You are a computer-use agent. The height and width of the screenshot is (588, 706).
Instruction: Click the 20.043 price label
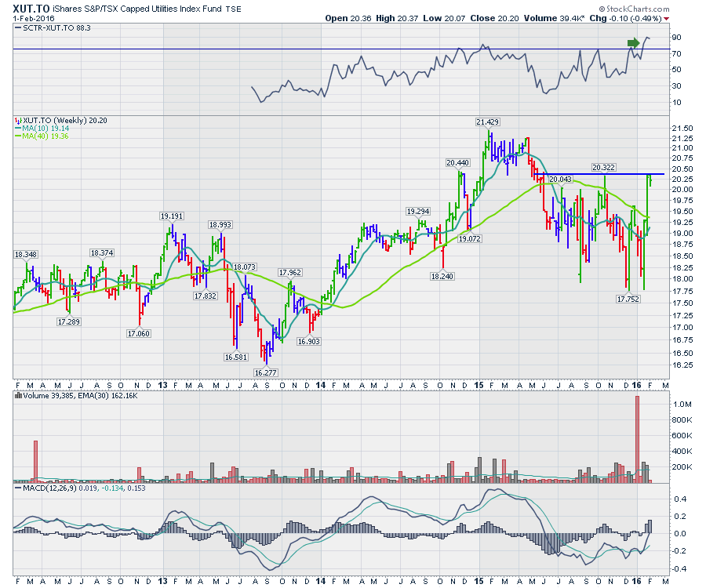coord(561,179)
